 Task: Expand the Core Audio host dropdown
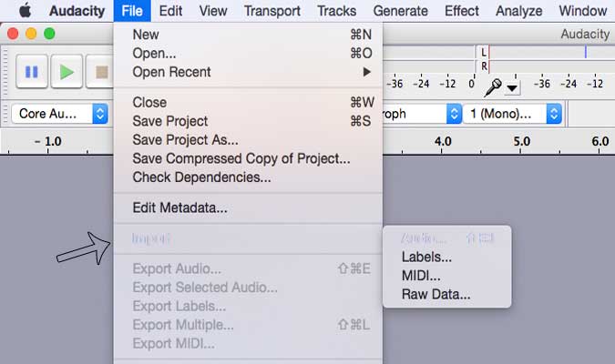point(60,114)
